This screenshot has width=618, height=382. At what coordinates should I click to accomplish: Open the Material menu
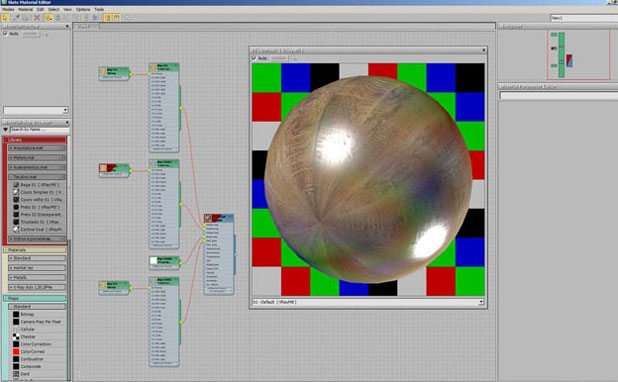click(x=26, y=9)
